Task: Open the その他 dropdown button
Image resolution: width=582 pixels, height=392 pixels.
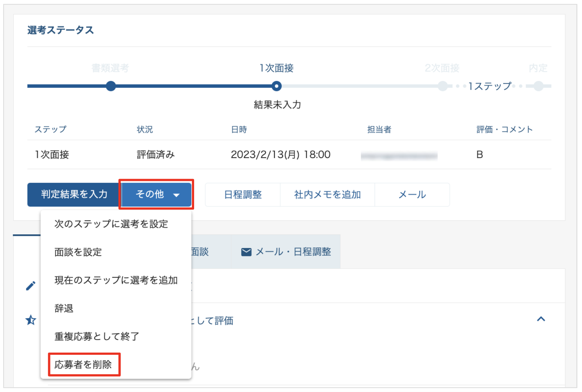Action: click(157, 194)
